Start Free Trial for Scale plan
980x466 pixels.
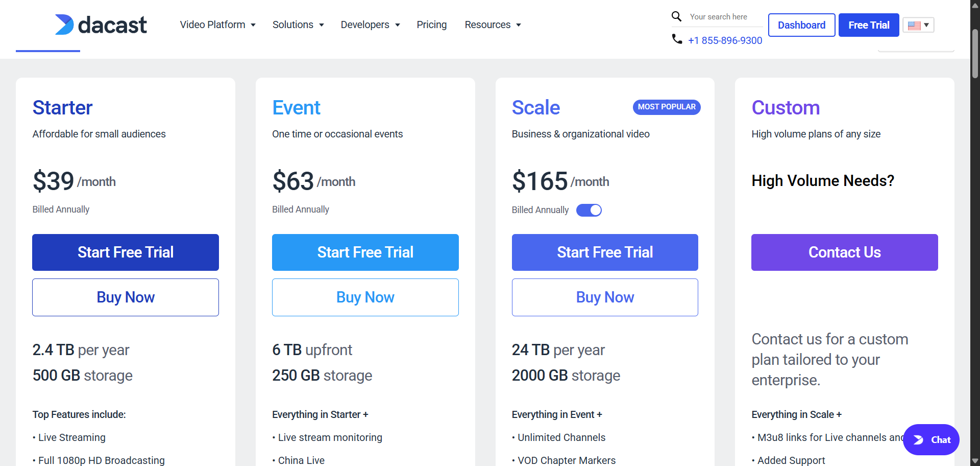tap(605, 252)
